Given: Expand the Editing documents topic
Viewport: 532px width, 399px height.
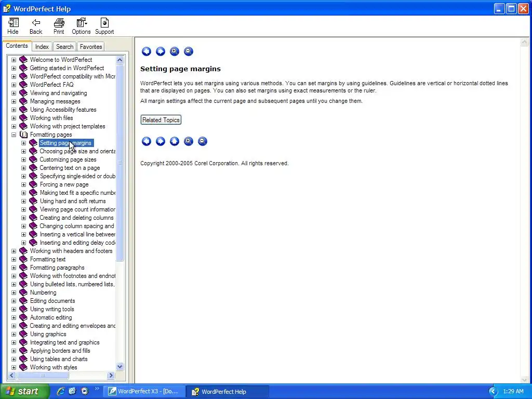Looking at the screenshot, I should pyautogui.click(x=14, y=301).
